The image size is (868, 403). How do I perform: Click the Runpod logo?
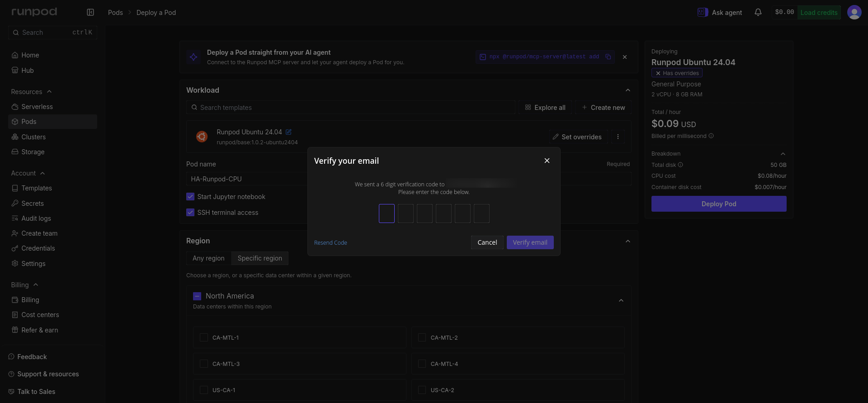coord(34,12)
